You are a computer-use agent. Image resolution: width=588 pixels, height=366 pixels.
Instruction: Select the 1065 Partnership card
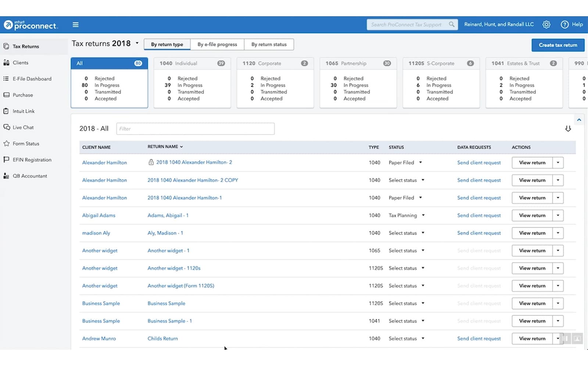(x=358, y=83)
